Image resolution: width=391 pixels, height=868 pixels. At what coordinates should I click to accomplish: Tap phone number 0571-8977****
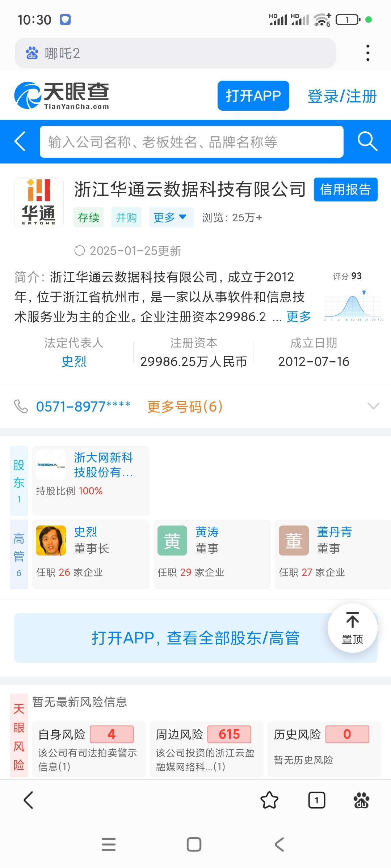pos(83,407)
